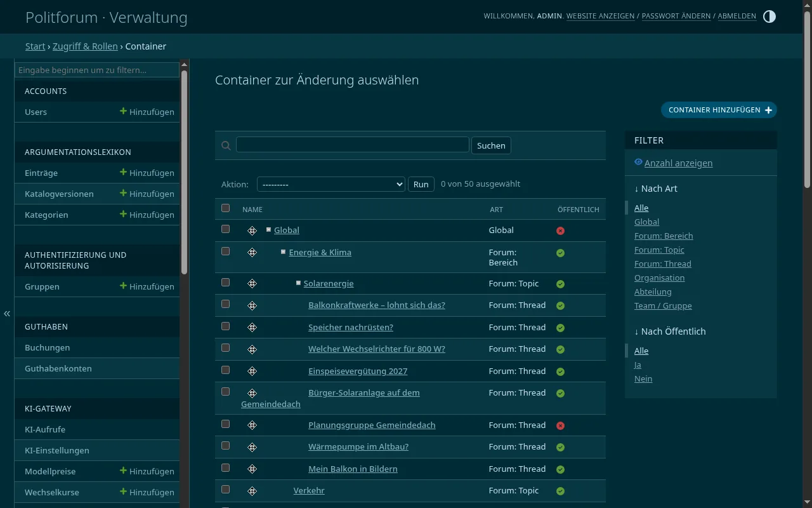Click the Container hinzufügen button

click(x=719, y=110)
